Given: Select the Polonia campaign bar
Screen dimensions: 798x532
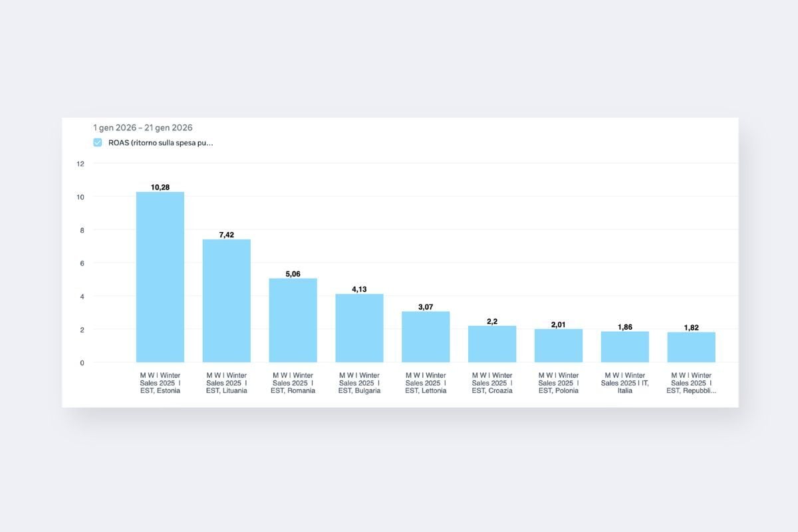Looking at the screenshot, I should pyautogui.click(x=559, y=346).
